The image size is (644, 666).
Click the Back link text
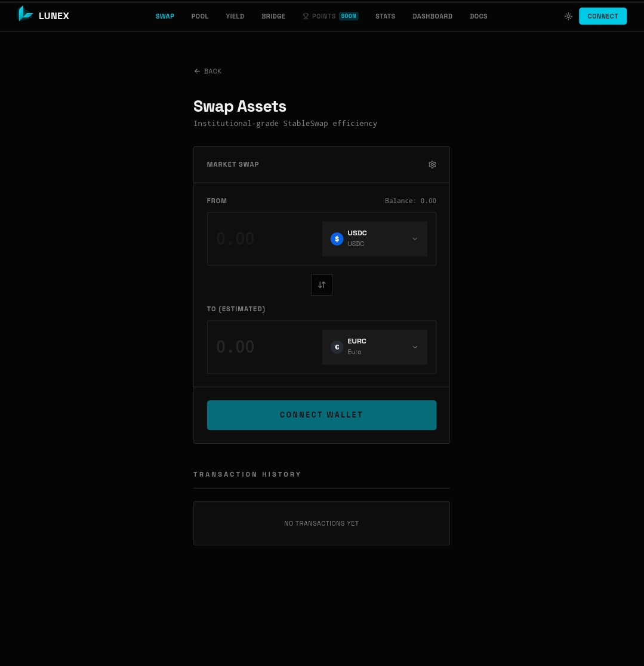coord(212,71)
